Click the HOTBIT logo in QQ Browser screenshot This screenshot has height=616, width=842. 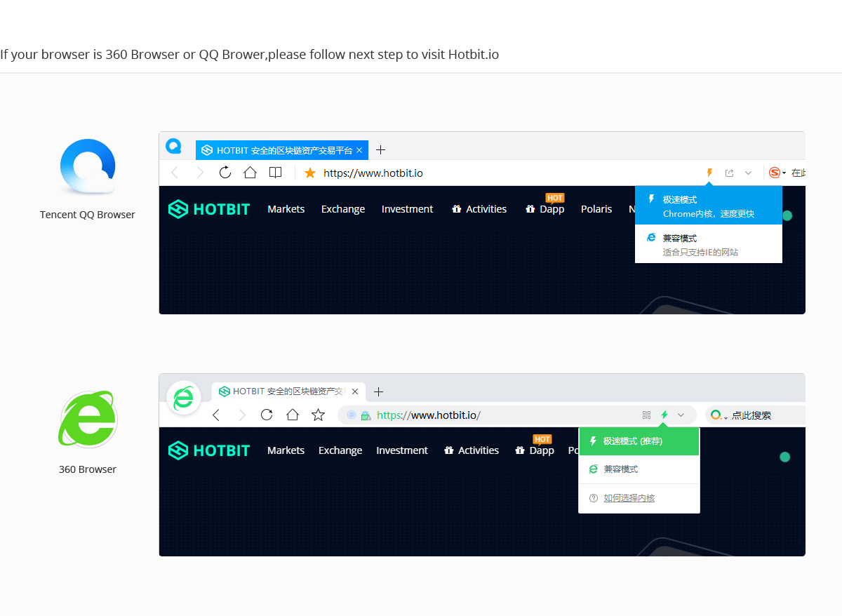point(209,209)
